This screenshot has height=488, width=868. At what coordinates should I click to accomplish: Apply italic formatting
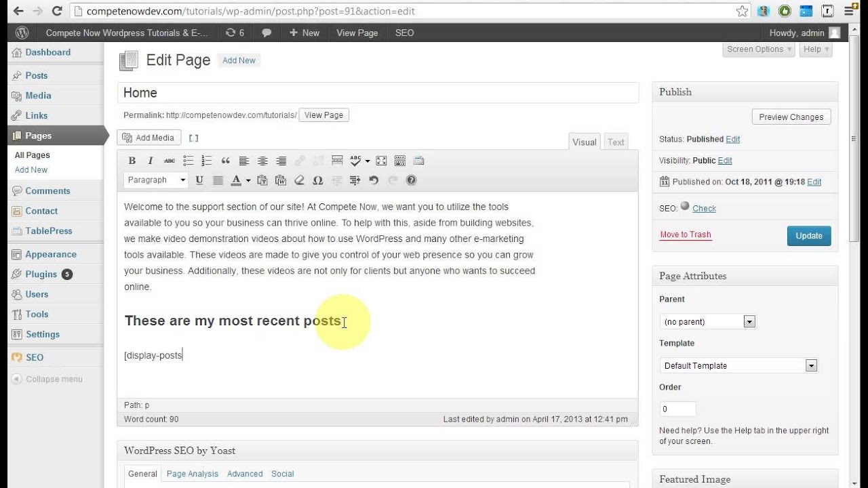click(x=151, y=161)
